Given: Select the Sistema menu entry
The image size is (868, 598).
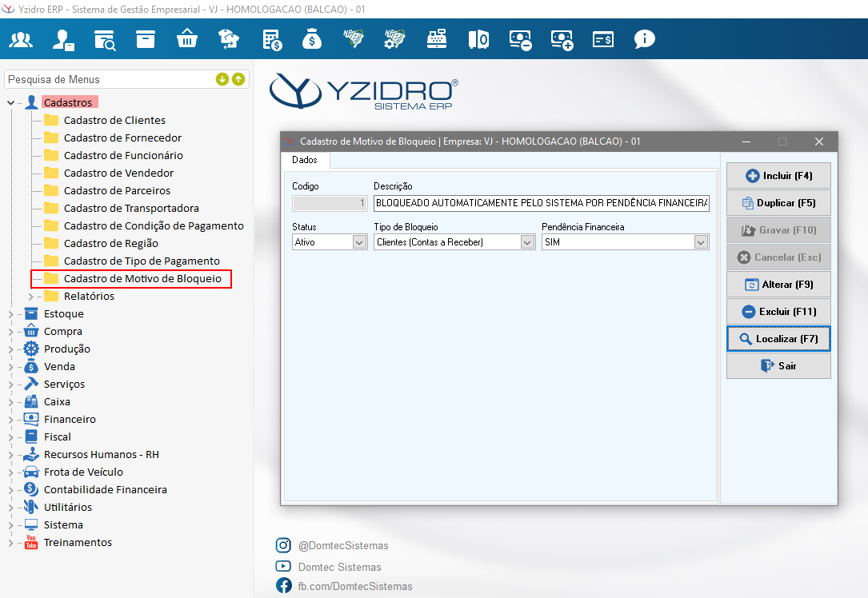Looking at the screenshot, I should pos(64,525).
